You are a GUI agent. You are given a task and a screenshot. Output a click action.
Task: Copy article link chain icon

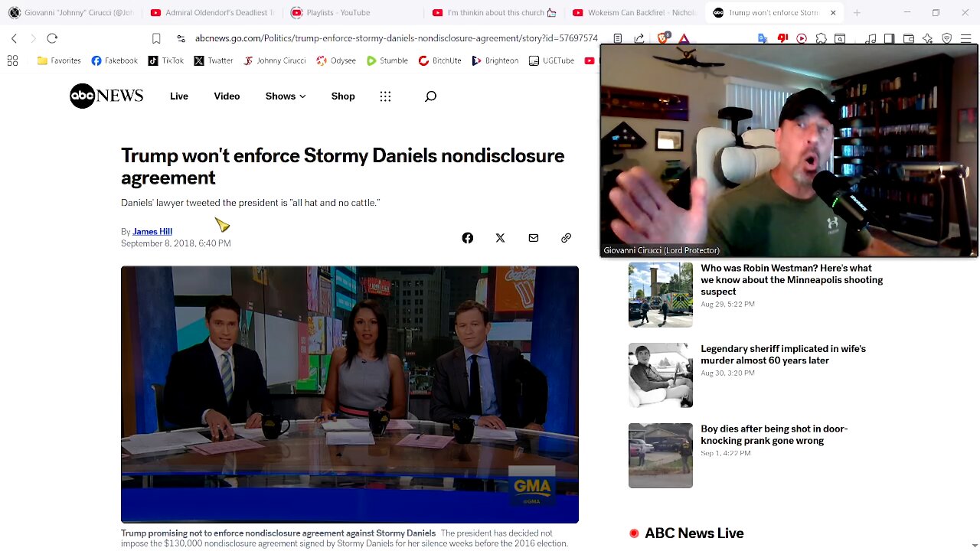coord(566,238)
